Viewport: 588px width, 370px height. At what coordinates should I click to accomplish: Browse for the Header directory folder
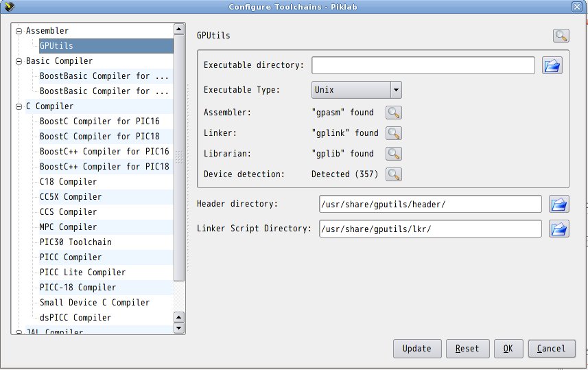[558, 204]
